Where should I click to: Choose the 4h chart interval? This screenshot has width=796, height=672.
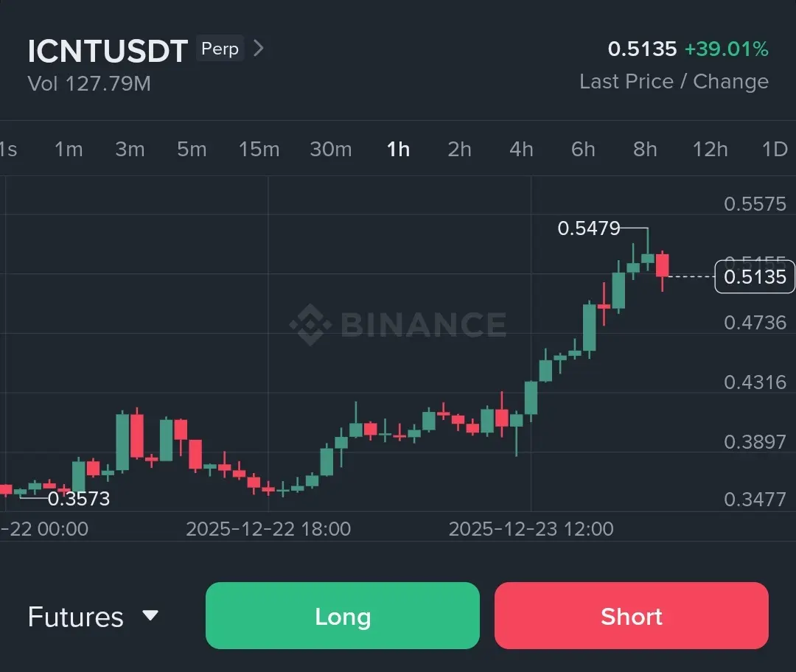coord(521,150)
